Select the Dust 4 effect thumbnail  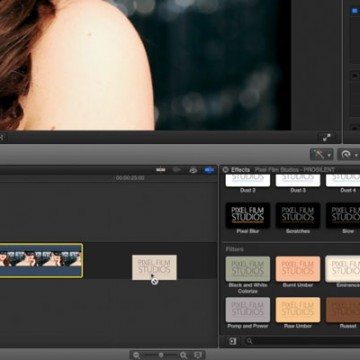point(343,180)
